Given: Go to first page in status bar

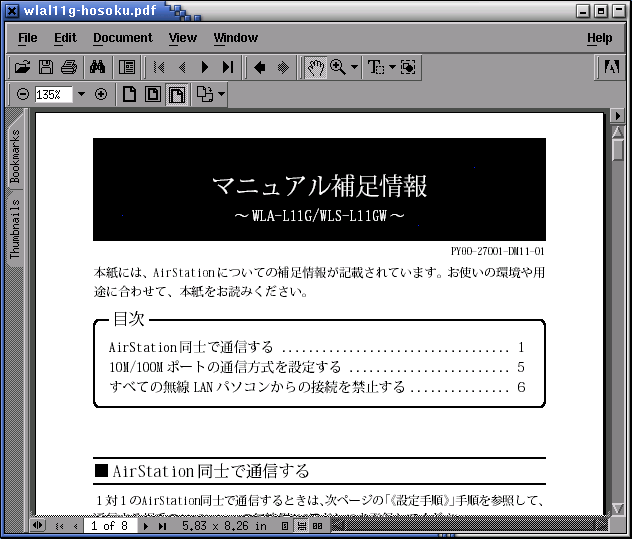Looking at the screenshot, I should 59,526.
